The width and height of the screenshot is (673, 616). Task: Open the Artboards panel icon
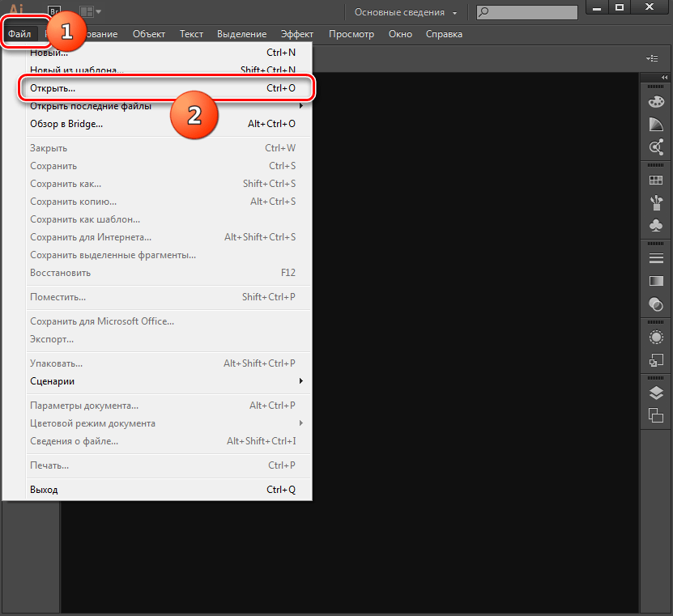pyautogui.click(x=656, y=415)
